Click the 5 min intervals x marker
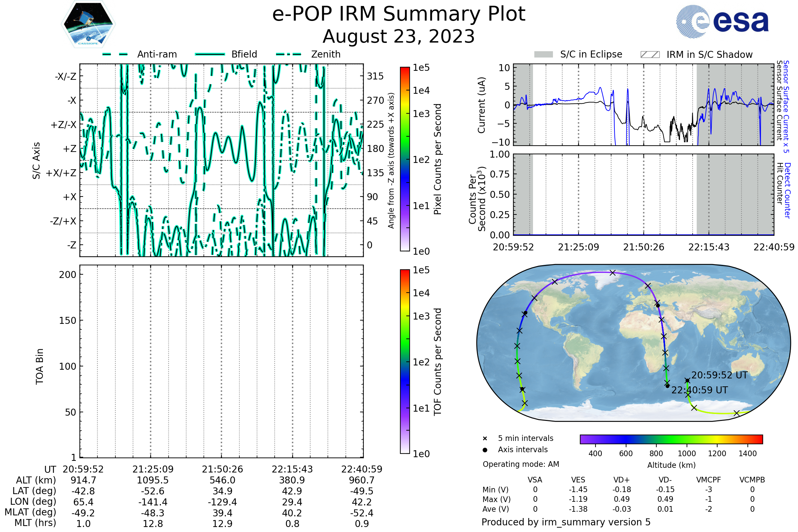The width and height of the screenshot is (798, 532). (485, 439)
